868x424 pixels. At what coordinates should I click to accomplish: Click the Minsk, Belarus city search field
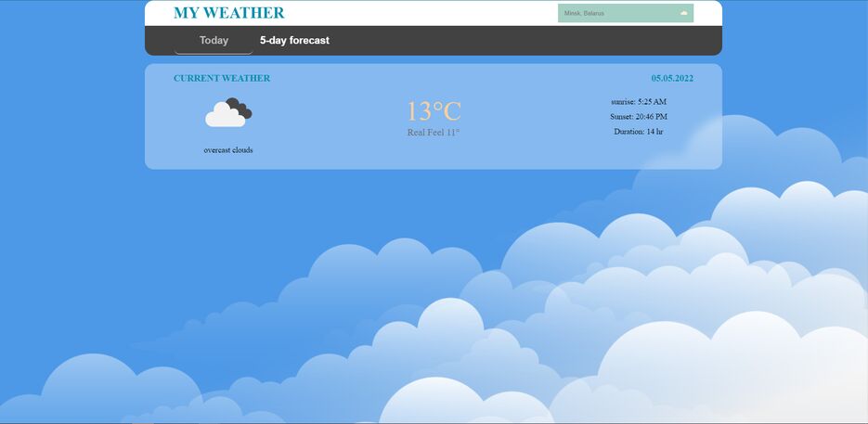[626, 13]
